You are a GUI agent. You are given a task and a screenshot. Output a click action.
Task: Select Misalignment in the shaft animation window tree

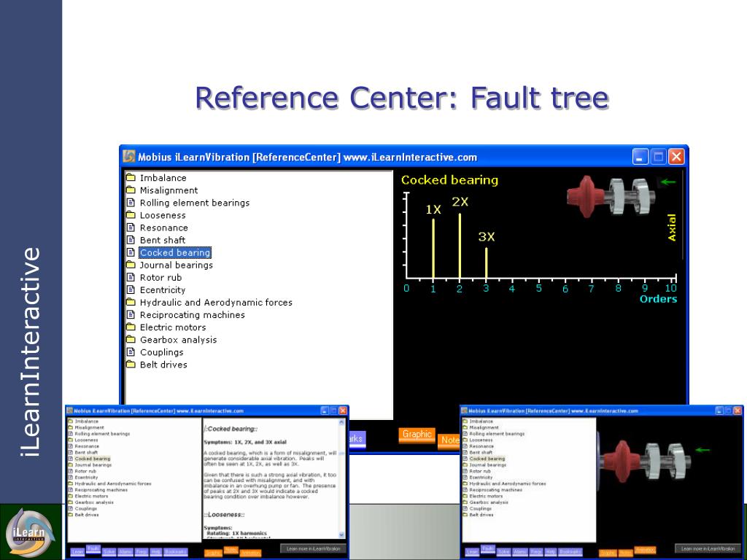484,427
